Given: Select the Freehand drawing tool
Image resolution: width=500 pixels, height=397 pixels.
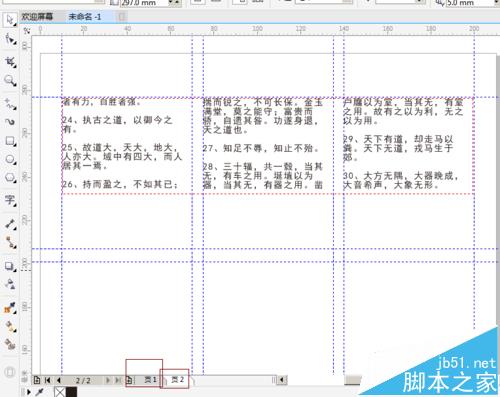Looking at the screenshot, I should (10, 104).
